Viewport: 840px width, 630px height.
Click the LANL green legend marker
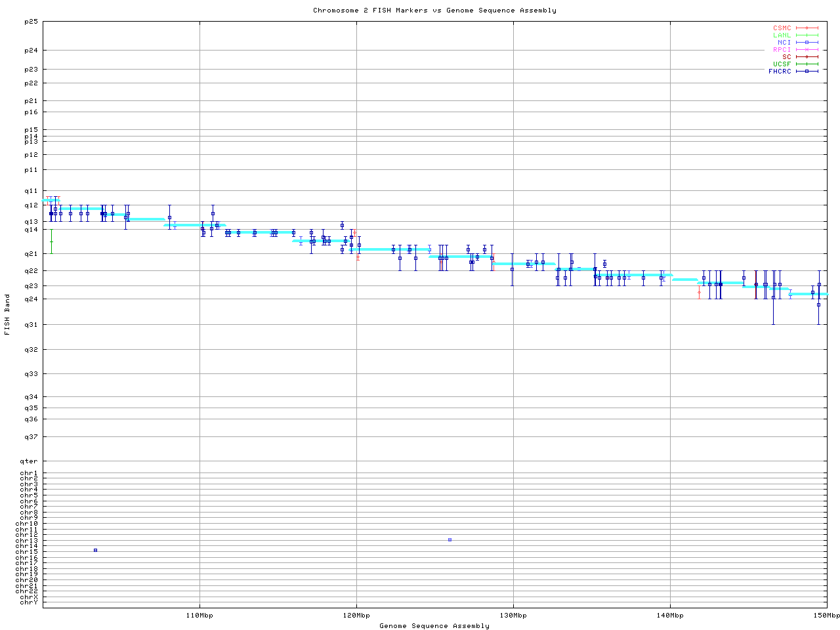[807, 35]
